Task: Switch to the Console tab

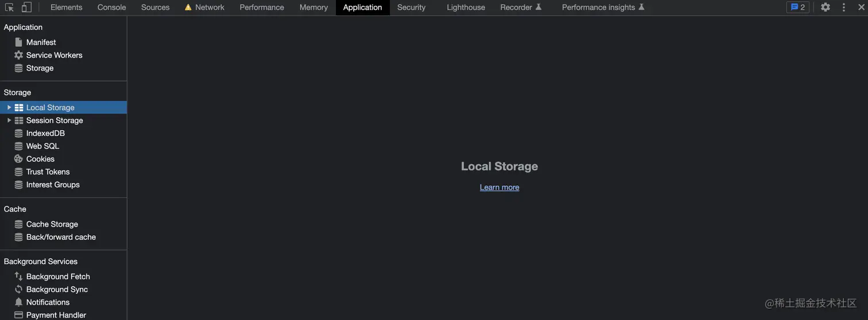Action: (x=111, y=7)
